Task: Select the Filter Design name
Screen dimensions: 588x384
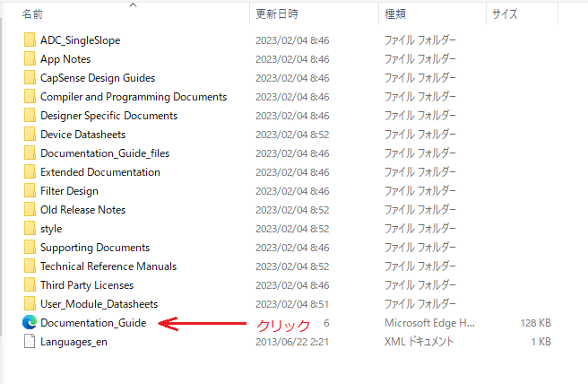Action: point(69,191)
